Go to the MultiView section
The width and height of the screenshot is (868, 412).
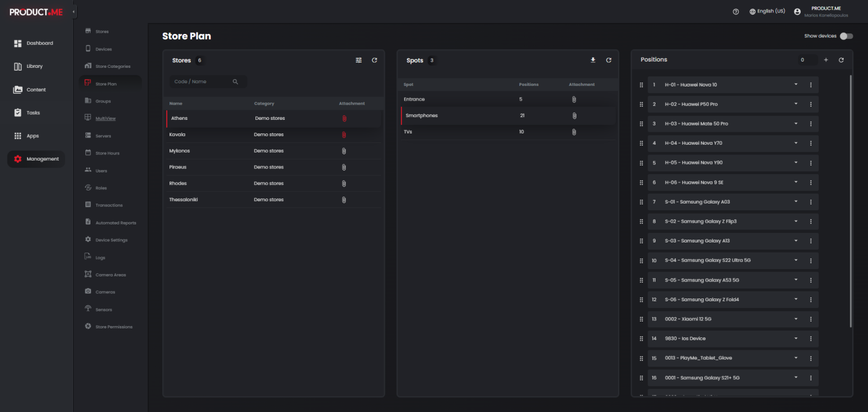click(105, 118)
